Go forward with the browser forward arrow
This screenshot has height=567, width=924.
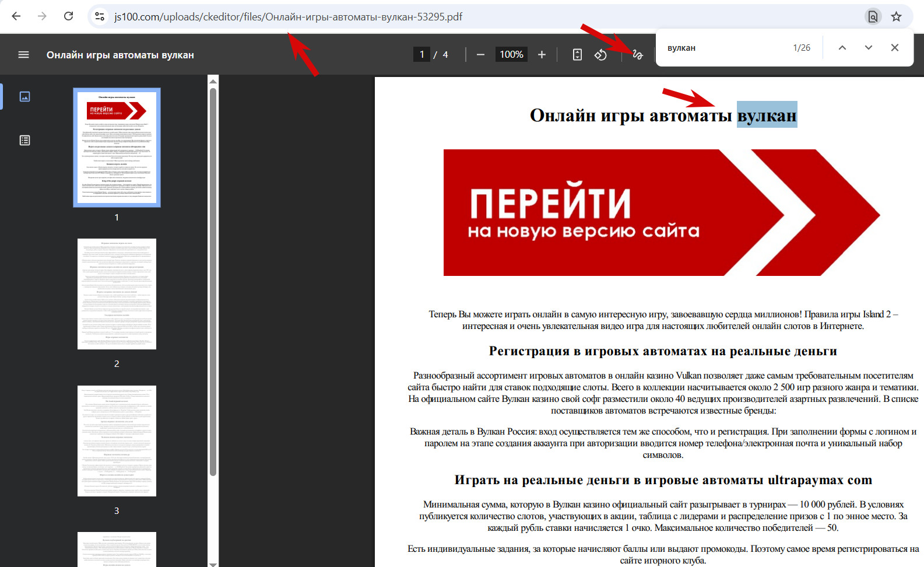42,16
